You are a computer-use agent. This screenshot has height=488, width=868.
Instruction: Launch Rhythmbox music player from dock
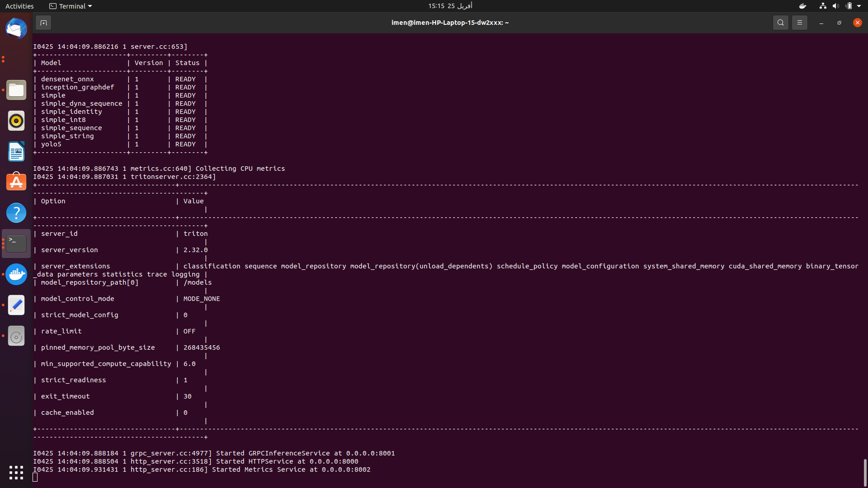coord(16,121)
